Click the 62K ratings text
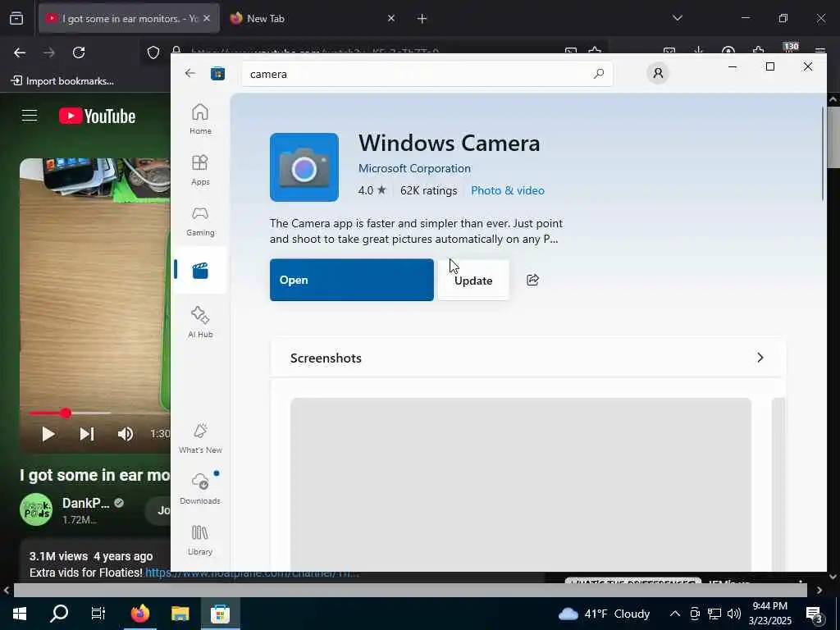The width and height of the screenshot is (840, 630). tap(428, 190)
